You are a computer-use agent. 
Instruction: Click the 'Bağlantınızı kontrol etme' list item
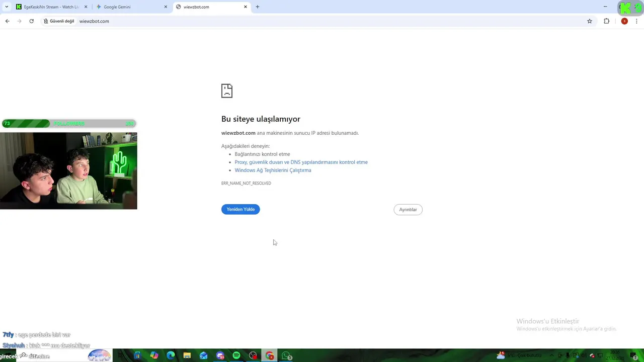point(262,154)
